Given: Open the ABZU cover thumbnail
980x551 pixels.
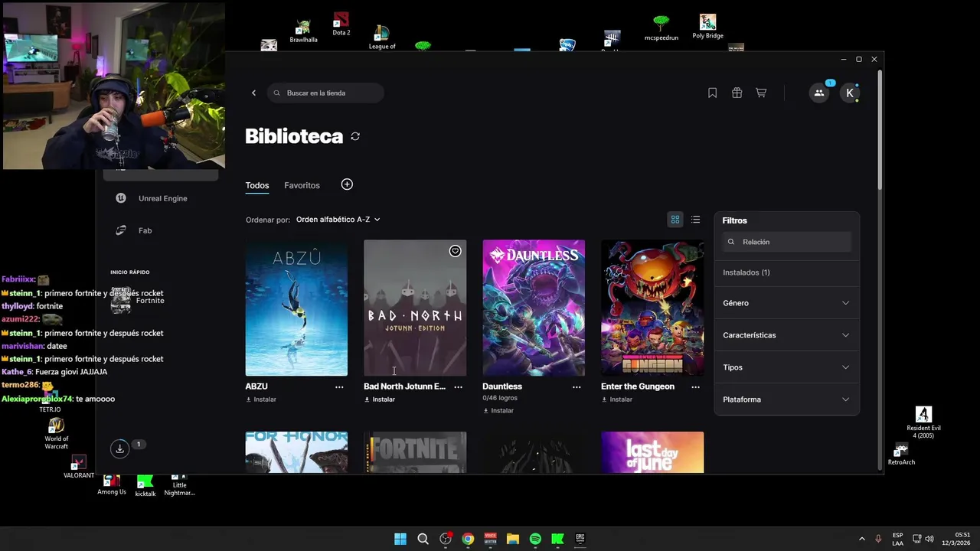Looking at the screenshot, I should (296, 308).
